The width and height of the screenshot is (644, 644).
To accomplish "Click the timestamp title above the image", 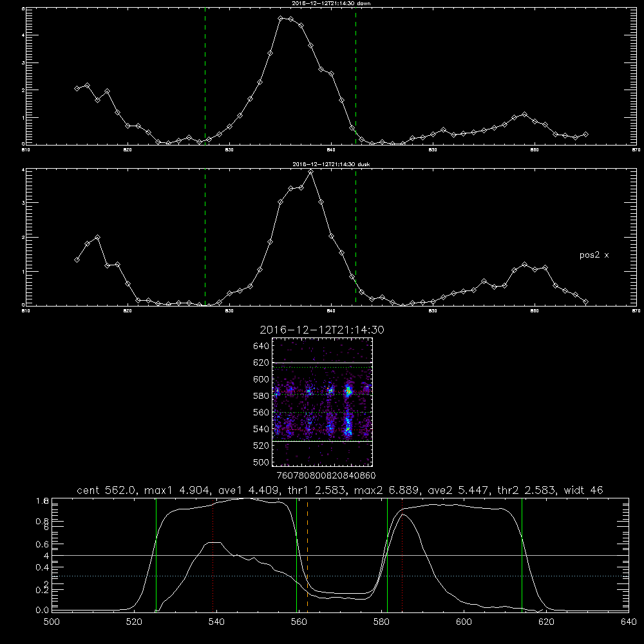I will point(322,330).
